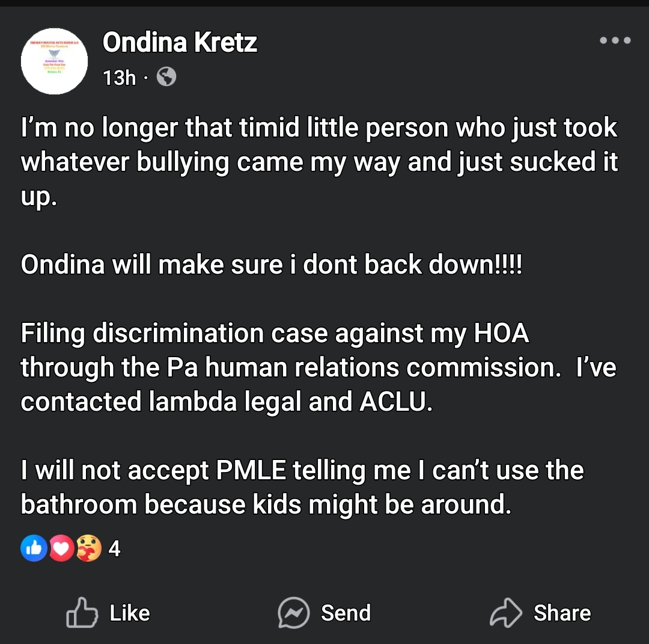Click the "timid little person" opening paragraph
This screenshot has height=644, width=649.
(x=318, y=162)
